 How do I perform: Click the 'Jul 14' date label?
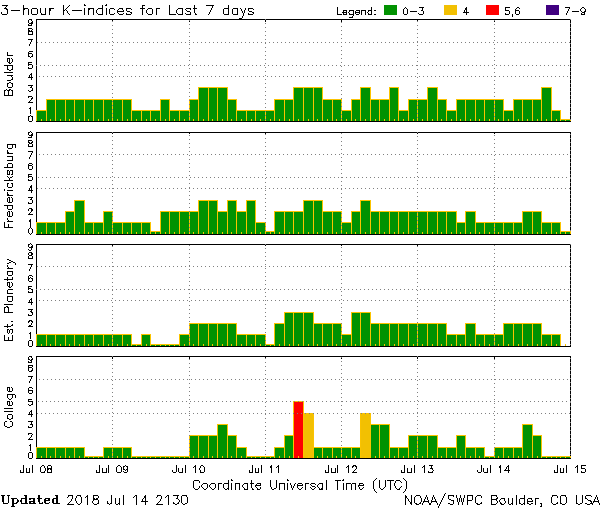click(494, 469)
